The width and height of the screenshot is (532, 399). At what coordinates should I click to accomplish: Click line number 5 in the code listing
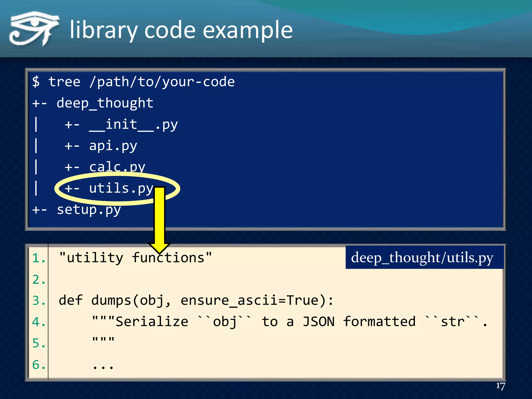point(39,343)
